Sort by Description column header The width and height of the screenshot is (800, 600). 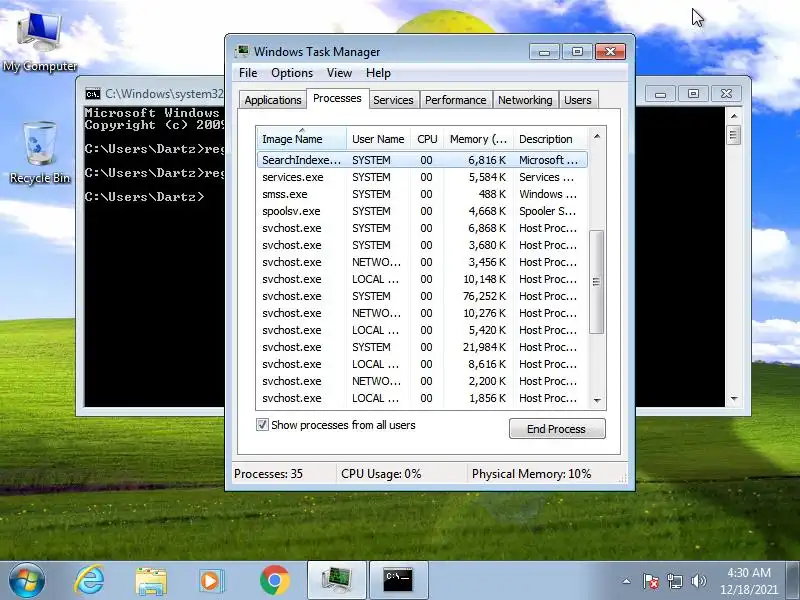coord(550,139)
